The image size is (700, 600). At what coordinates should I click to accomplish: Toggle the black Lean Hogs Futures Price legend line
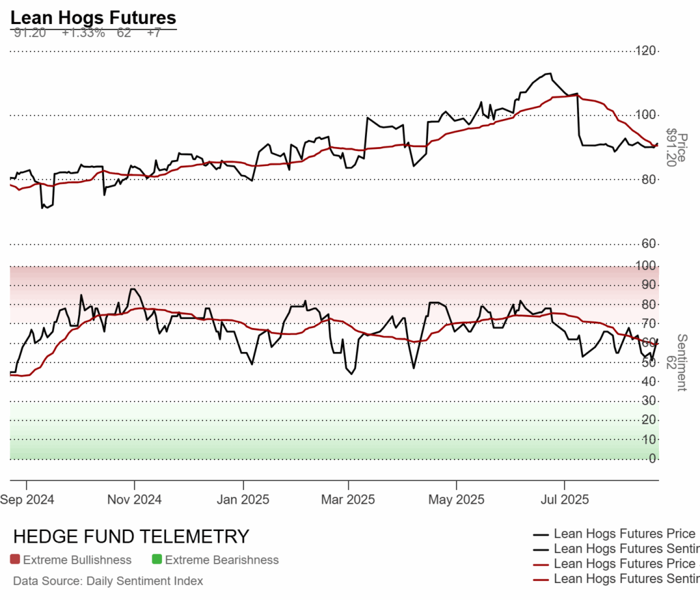click(541, 534)
